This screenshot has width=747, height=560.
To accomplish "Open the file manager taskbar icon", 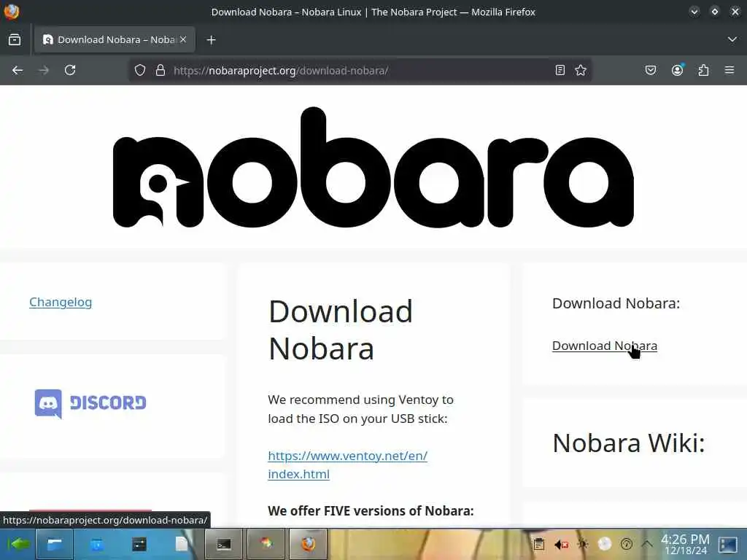I will [x=54, y=544].
